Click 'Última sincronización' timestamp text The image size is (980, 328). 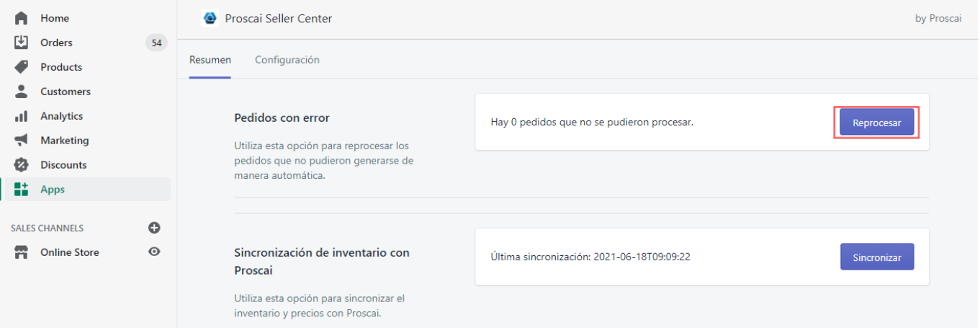(590, 257)
